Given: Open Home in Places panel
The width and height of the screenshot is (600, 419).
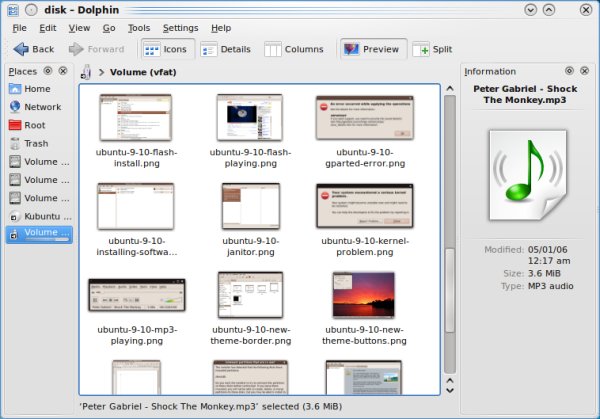Looking at the screenshot, I should pos(37,89).
